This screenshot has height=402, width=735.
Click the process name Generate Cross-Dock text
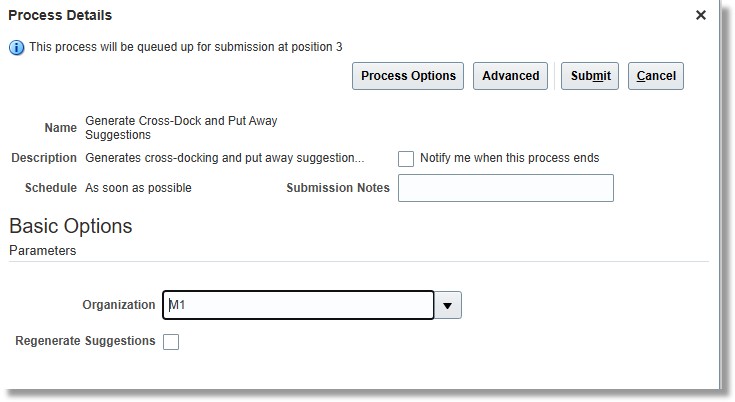(181, 128)
